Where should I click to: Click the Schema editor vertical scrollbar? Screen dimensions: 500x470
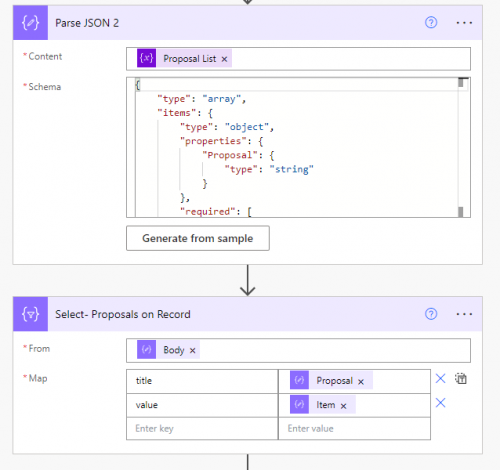tap(461, 147)
